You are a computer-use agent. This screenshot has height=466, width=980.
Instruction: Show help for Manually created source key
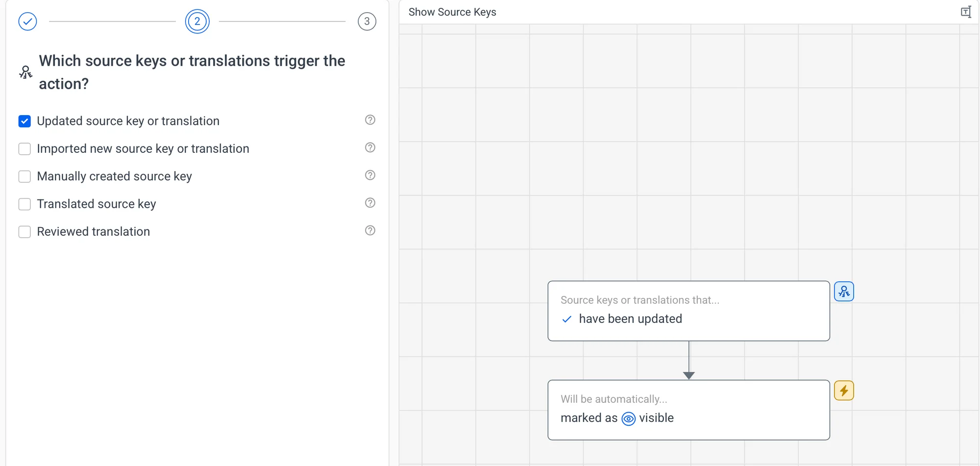pyautogui.click(x=370, y=175)
